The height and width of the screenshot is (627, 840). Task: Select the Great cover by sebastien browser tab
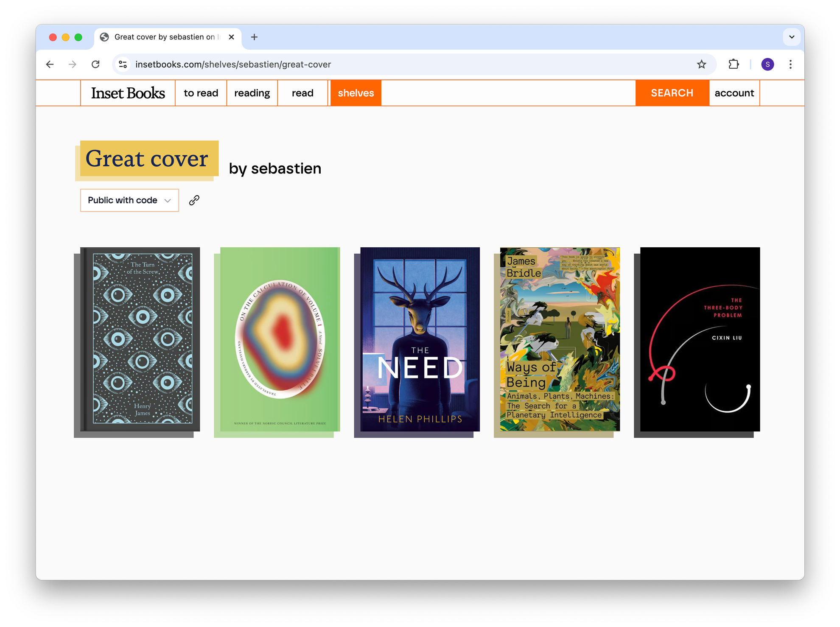(x=168, y=37)
